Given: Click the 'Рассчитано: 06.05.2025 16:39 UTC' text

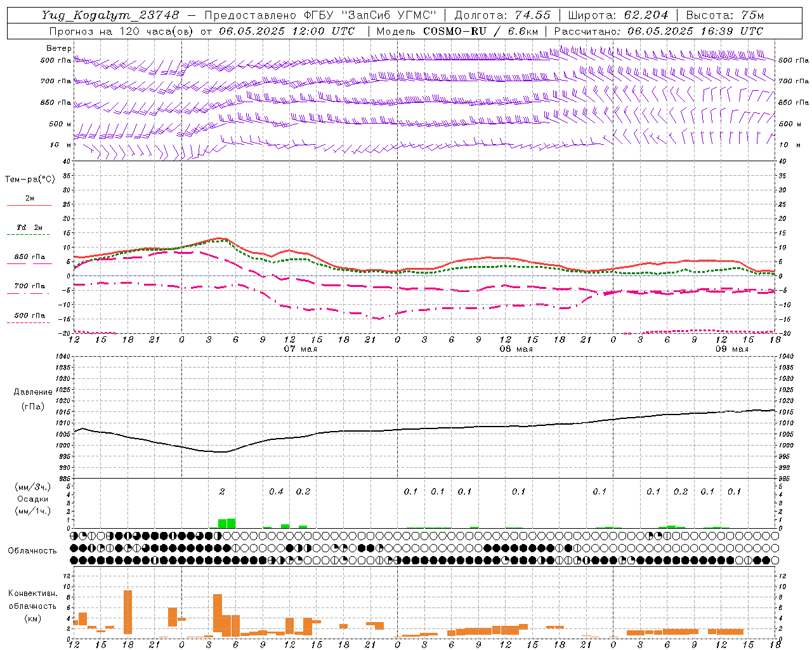Looking at the screenshot, I should 658,31.
